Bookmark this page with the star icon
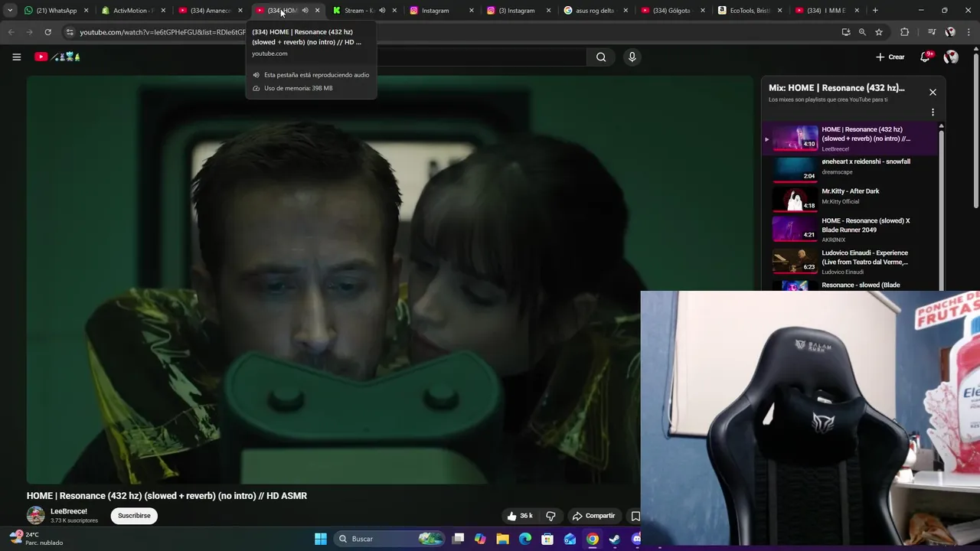This screenshot has height=551, width=980. point(879,32)
